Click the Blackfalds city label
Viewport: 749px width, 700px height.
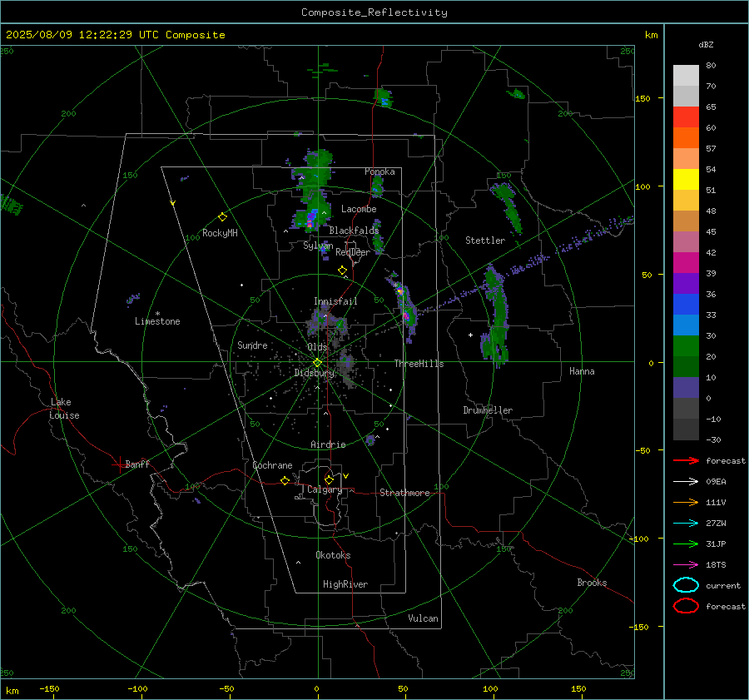(354, 231)
